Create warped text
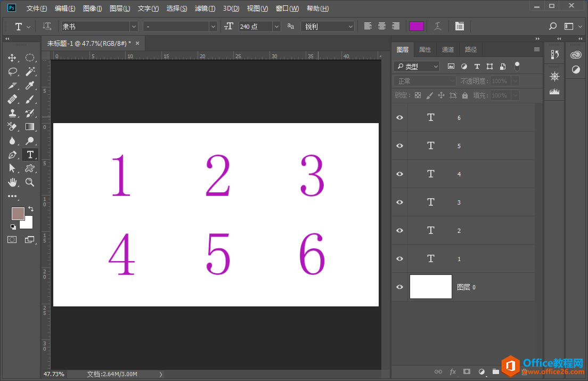The image size is (588, 381). pos(438,26)
